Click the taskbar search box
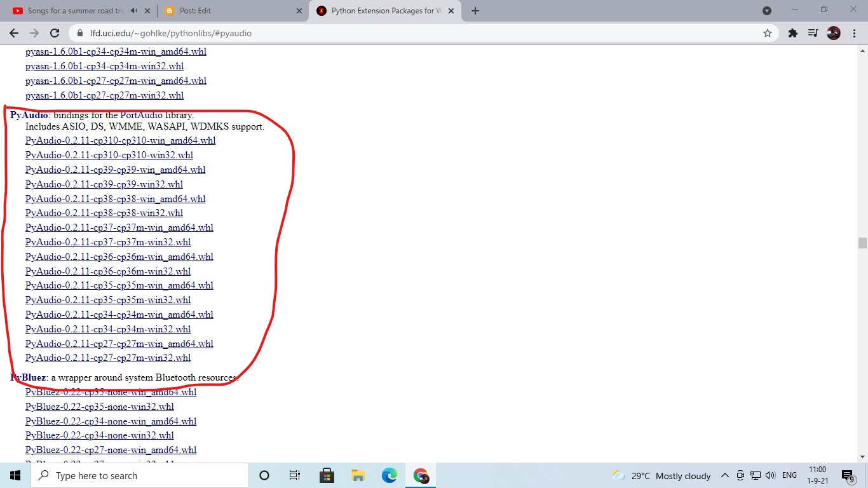Screen dimensions: 868x488 point(140,475)
